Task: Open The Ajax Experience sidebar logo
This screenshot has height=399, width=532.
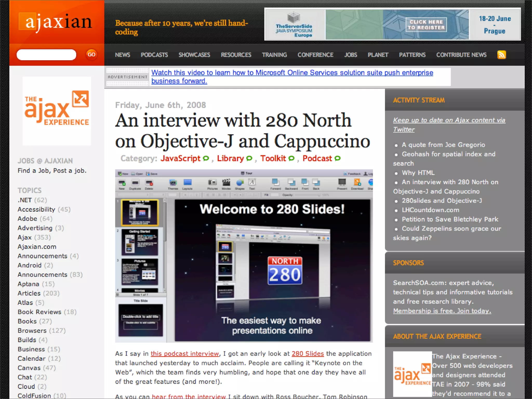Action: tap(57, 111)
